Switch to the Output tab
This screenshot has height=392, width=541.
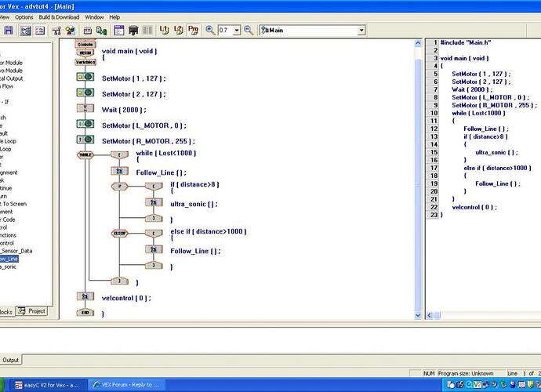10,360
